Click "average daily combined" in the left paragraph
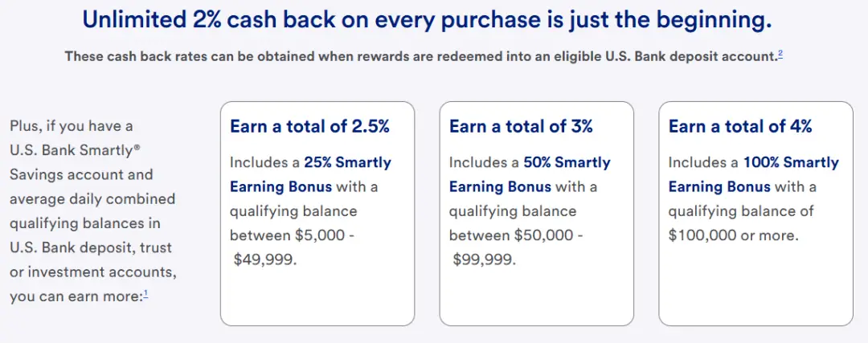The image size is (868, 343). click(x=92, y=198)
